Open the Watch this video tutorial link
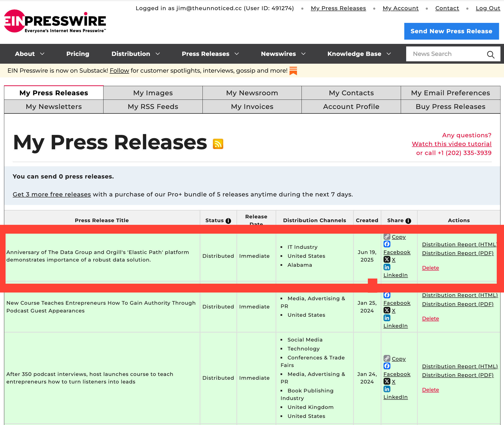 pyautogui.click(x=451, y=144)
